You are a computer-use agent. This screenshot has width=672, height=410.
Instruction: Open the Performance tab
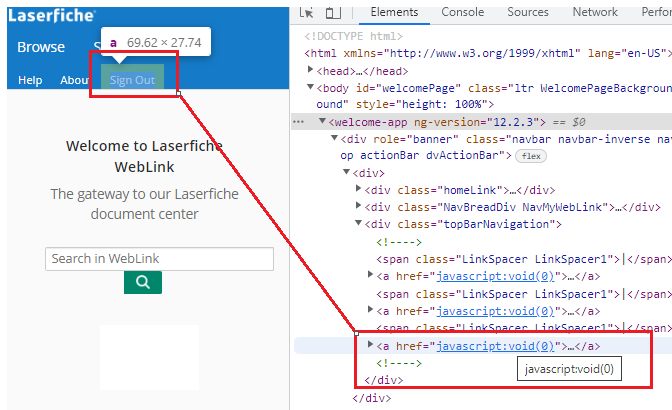657,12
